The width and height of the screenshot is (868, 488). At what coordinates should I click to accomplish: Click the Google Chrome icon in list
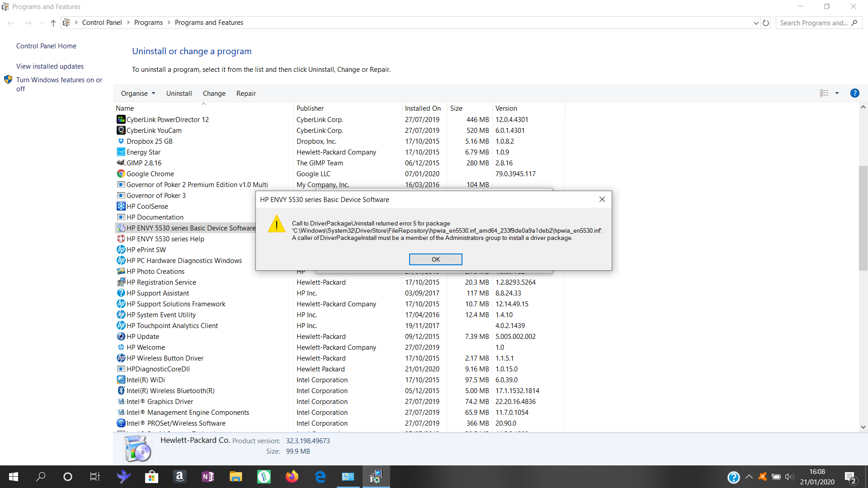tap(121, 174)
